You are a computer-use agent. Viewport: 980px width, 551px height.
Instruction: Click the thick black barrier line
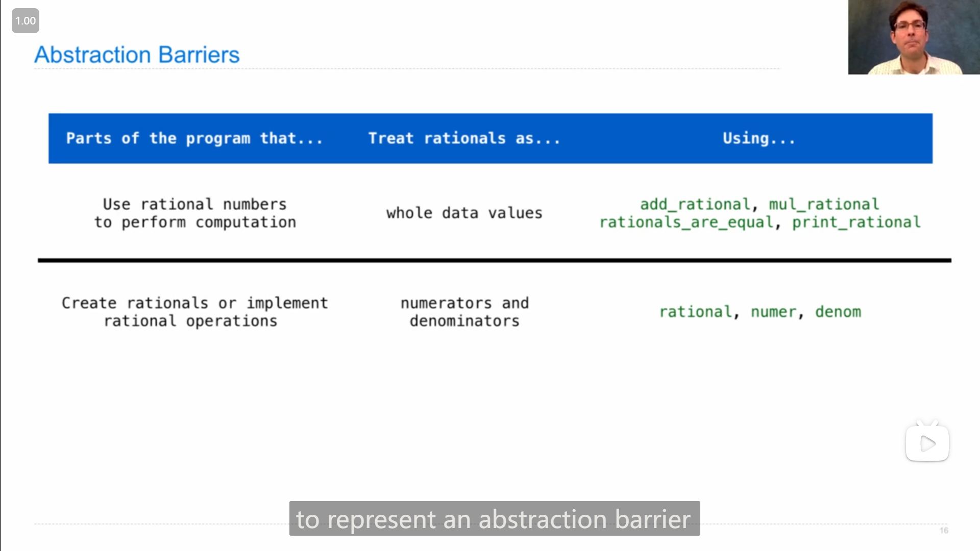pyautogui.click(x=494, y=260)
